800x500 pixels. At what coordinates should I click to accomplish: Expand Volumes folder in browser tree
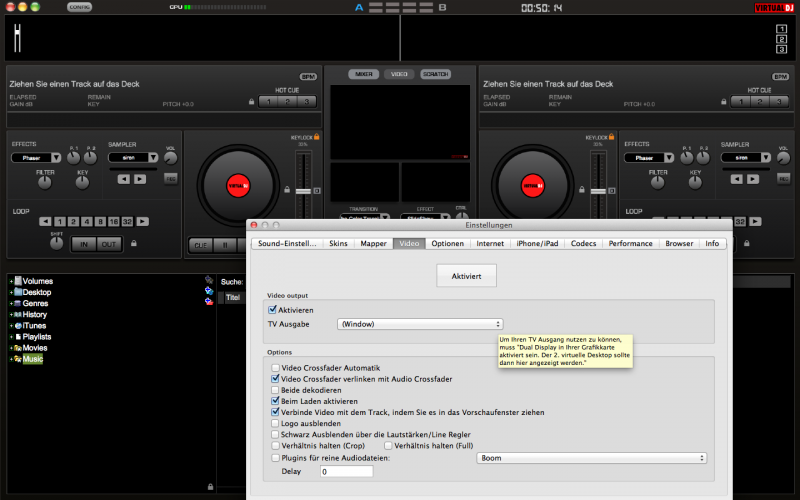tap(11, 281)
